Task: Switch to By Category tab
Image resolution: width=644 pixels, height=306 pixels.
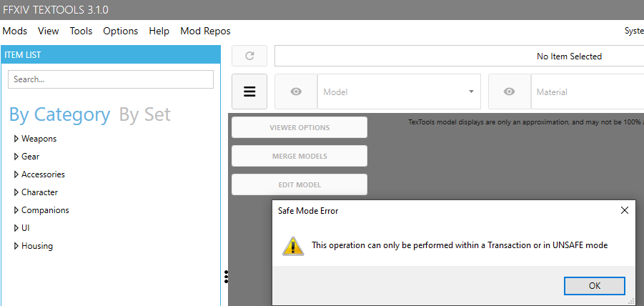Action: (x=59, y=114)
